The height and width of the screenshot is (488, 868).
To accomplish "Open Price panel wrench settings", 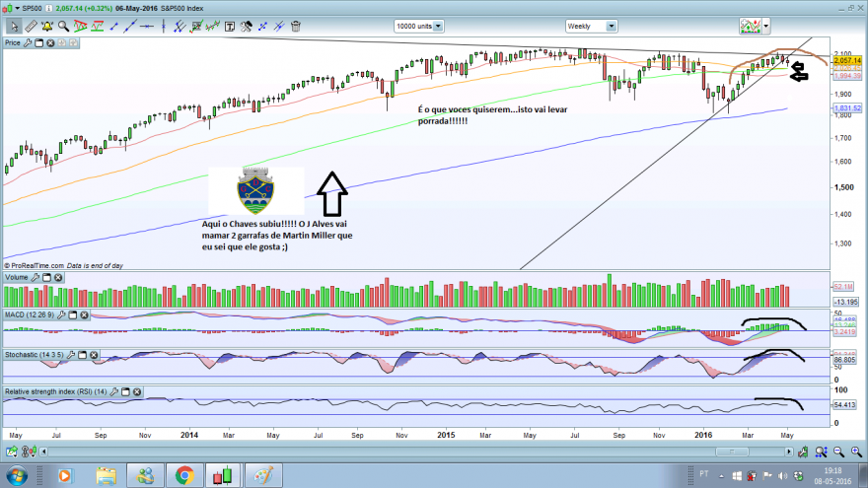I will pos(28,42).
